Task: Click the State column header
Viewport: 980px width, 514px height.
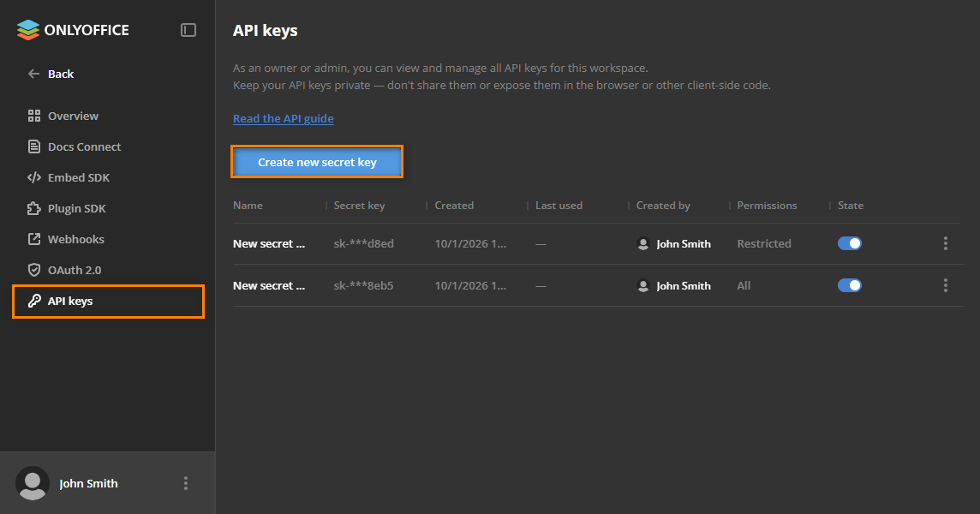Action: (x=851, y=205)
